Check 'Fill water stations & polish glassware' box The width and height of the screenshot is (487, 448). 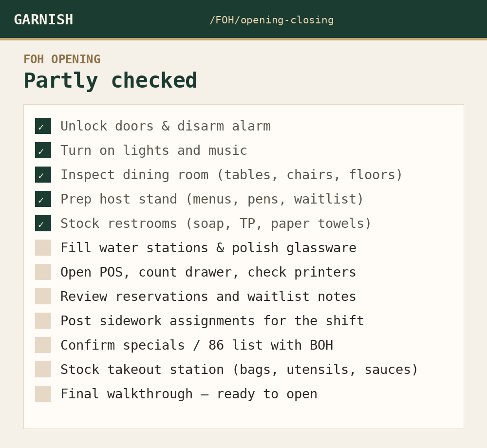(x=43, y=247)
